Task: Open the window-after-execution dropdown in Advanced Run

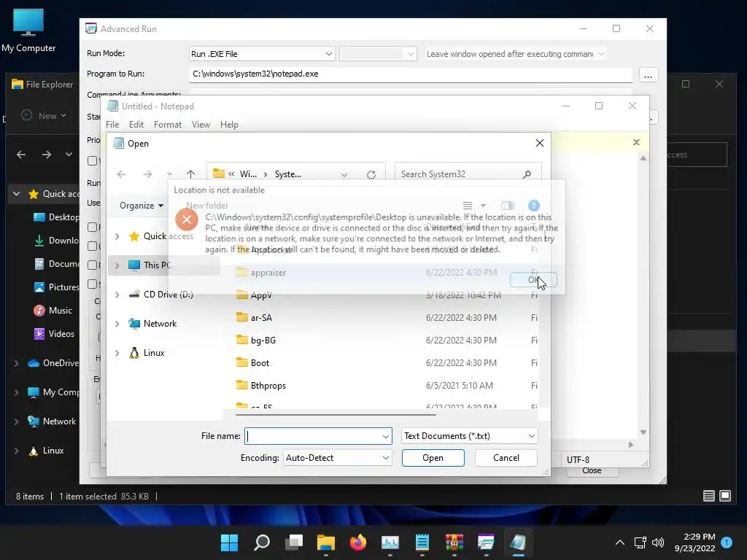Action: pos(516,54)
